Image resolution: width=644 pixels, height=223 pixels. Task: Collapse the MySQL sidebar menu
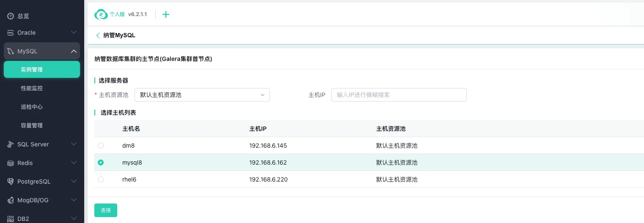(x=74, y=51)
